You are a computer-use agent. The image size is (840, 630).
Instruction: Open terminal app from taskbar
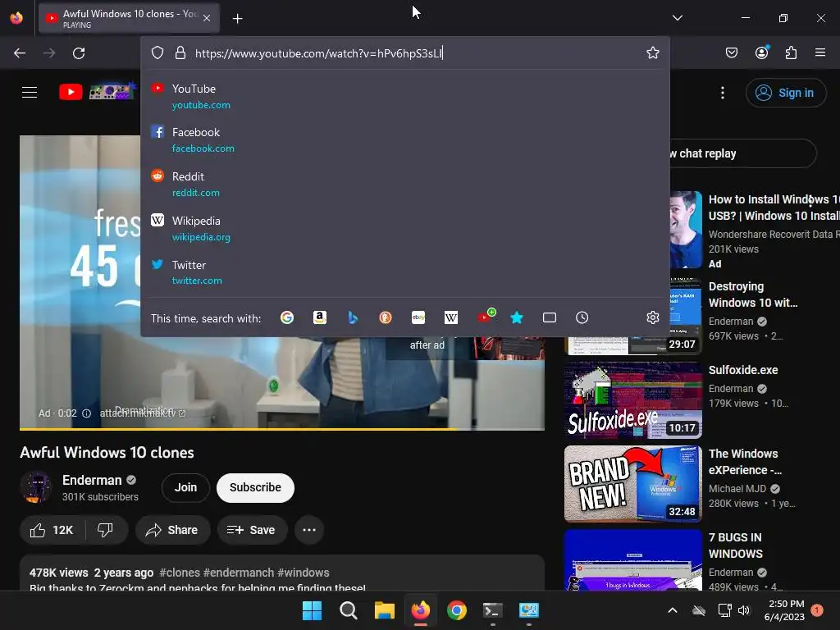(x=492, y=610)
